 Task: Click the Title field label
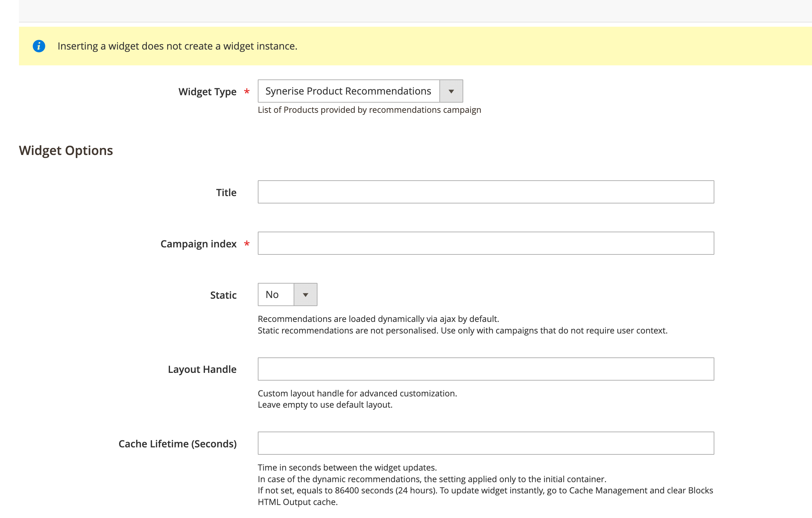click(226, 192)
